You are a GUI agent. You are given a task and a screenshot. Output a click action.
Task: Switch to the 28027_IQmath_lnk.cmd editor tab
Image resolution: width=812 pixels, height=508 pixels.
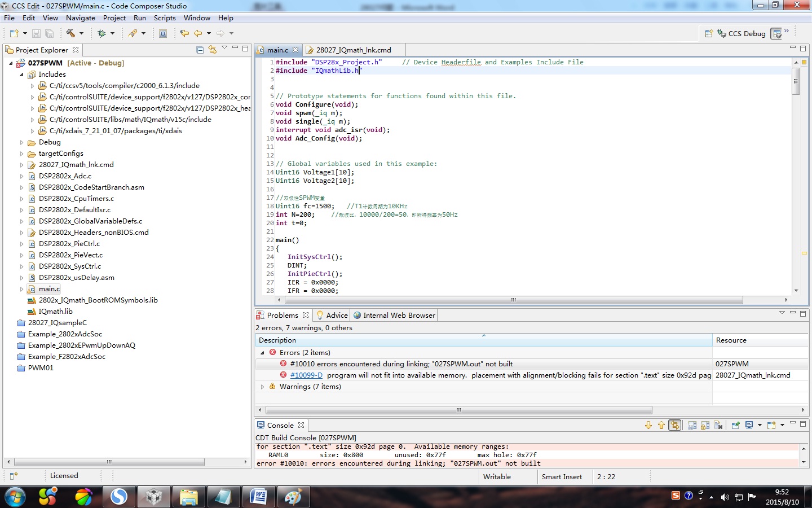point(353,50)
